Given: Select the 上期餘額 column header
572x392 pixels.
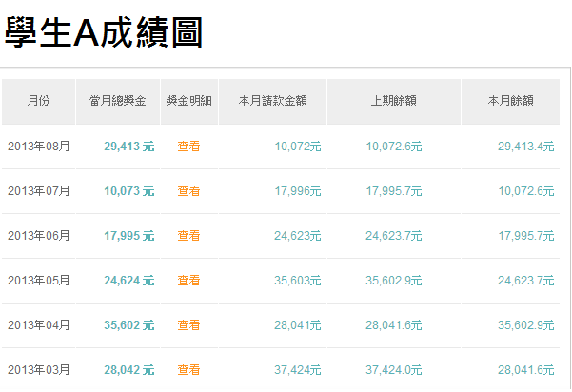Looking at the screenshot, I should [394, 100].
